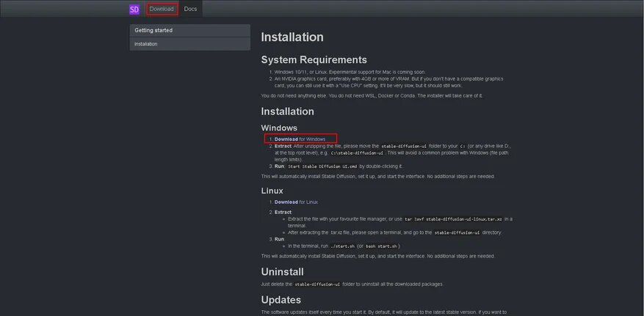Viewport: 644px width, 316px height.
Task: Click the bash start.sh code text
Action: pos(381,246)
